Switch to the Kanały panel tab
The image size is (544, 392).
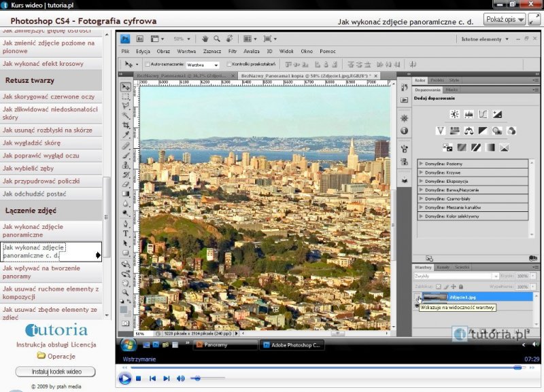(443, 267)
